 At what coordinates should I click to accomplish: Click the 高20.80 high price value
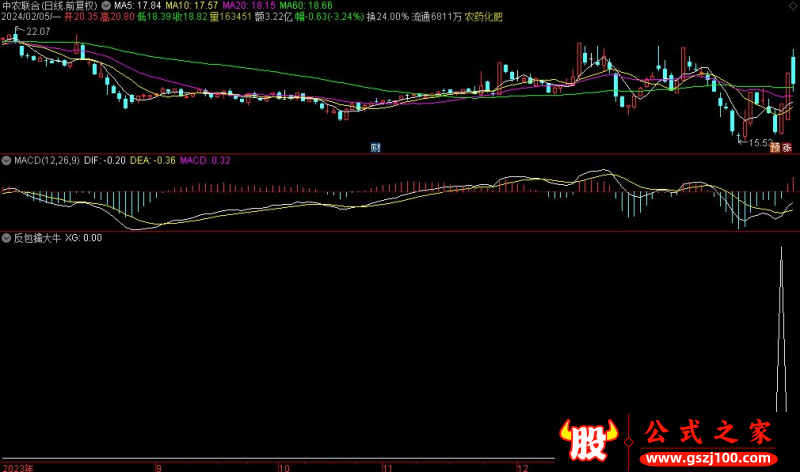117,17
